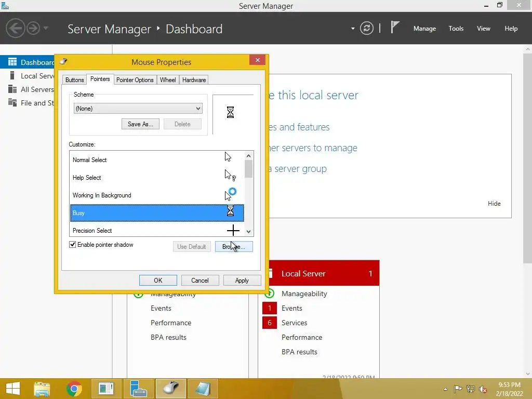
Task: Click the red 1 Events alert badge
Action: click(270, 308)
